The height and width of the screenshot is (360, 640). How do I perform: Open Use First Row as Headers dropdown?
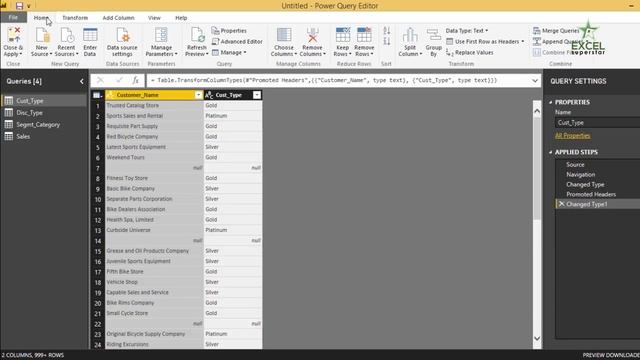(x=485, y=42)
